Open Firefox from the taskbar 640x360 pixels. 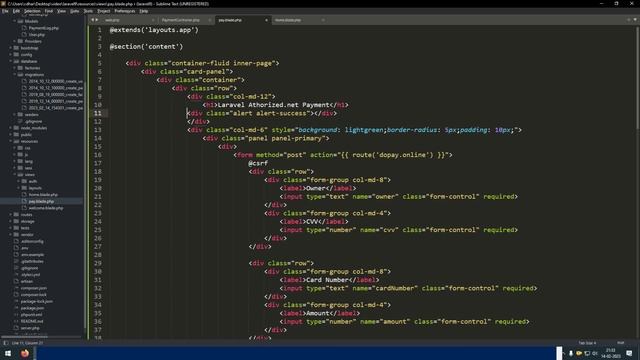(x=25, y=353)
